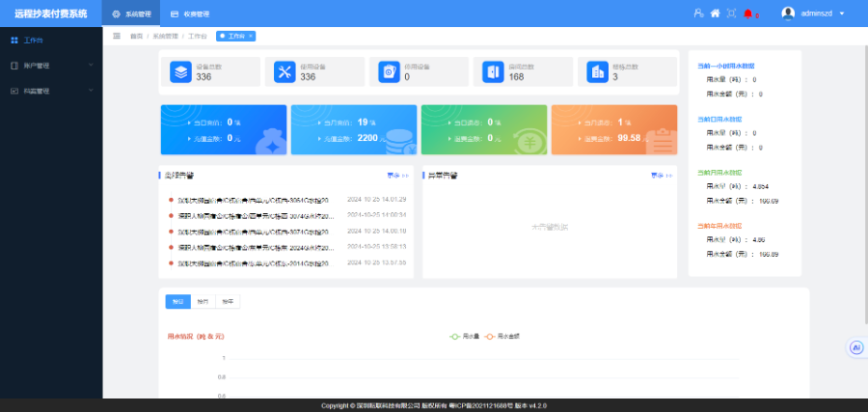Select the 按月 chart range tab
Image resolution: width=868 pixels, height=412 pixels.
pos(203,302)
